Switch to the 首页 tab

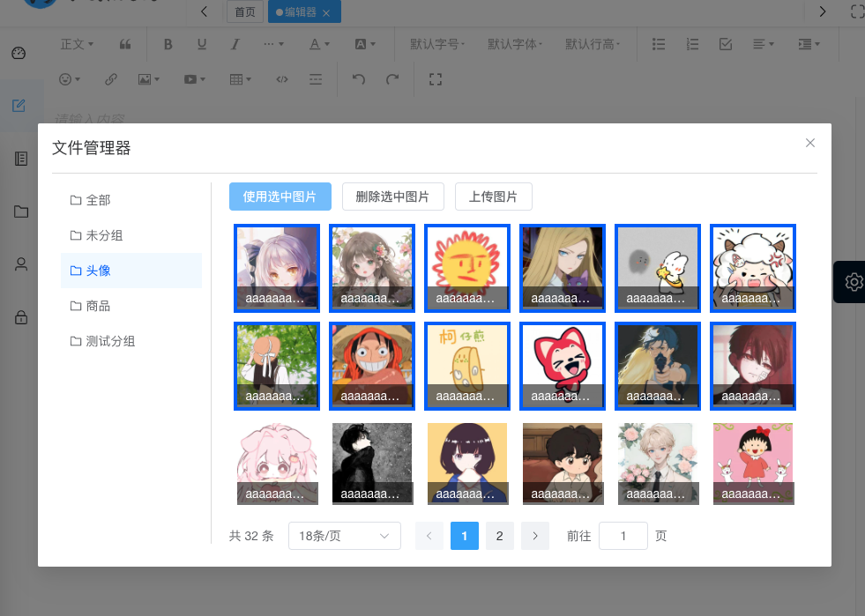point(245,11)
